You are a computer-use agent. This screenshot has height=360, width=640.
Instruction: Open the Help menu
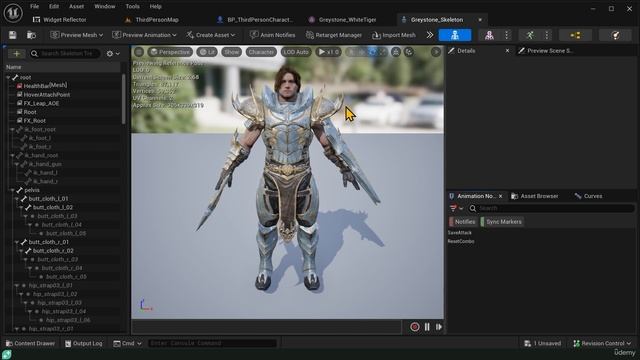tap(156, 7)
